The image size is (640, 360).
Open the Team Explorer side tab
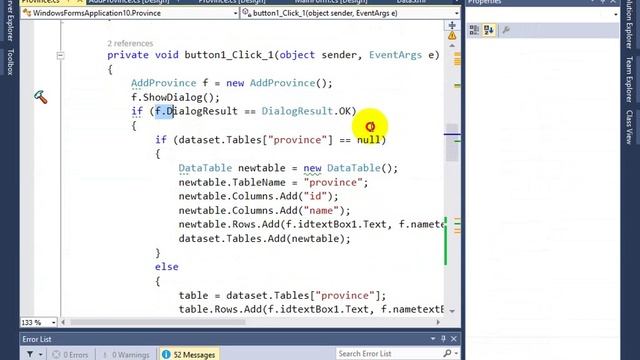pos(629,80)
